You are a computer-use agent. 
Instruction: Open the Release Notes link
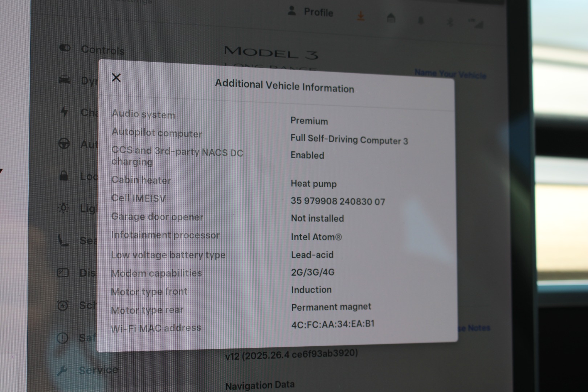point(474,328)
